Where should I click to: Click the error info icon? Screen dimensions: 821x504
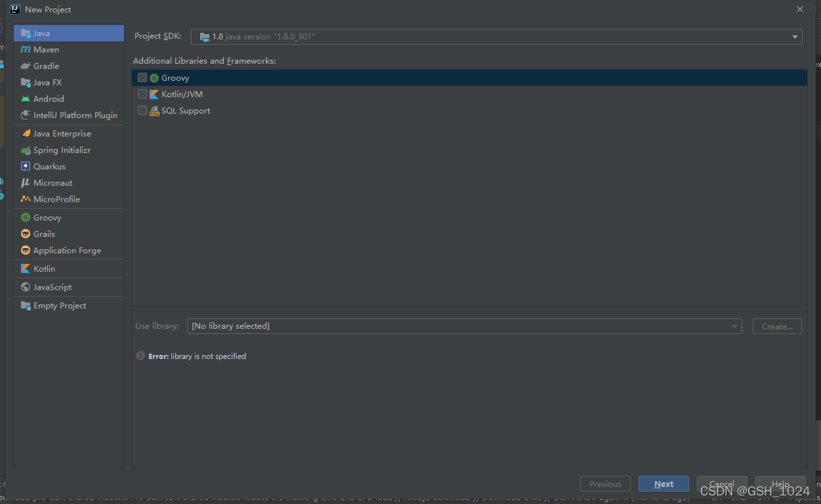140,356
